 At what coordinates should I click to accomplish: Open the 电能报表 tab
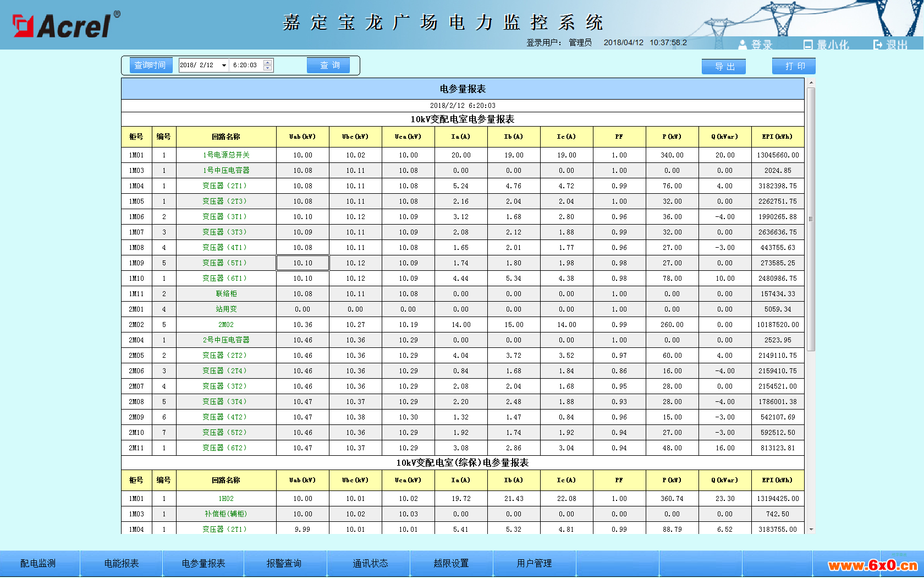(122, 563)
